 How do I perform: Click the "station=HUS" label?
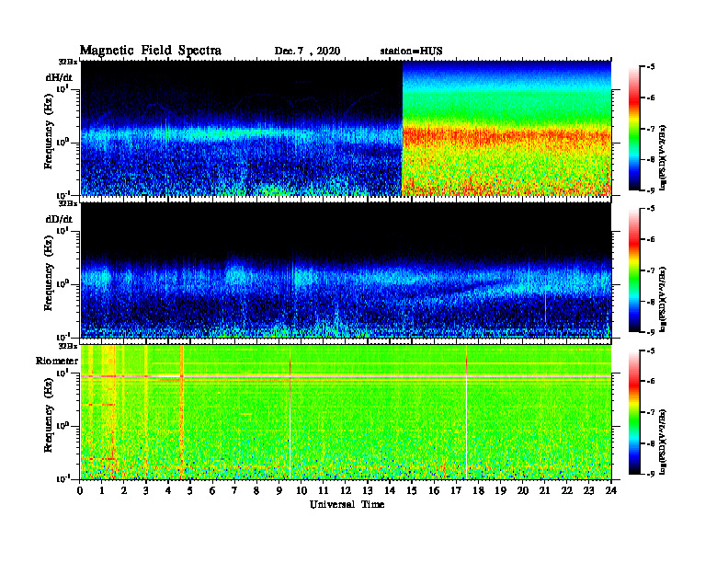[412, 52]
